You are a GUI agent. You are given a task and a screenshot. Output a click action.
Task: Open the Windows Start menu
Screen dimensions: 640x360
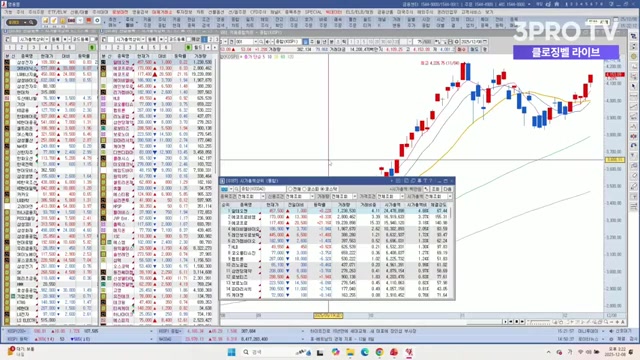click(231, 352)
